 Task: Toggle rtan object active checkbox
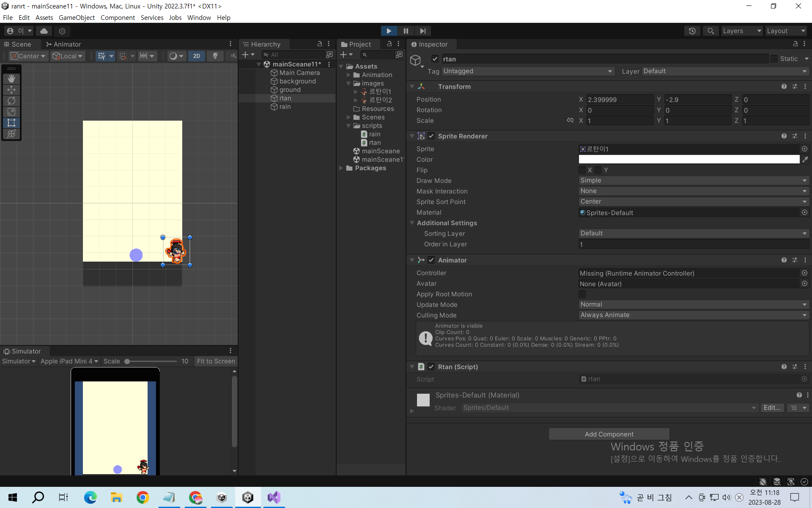(x=435, y=59)
